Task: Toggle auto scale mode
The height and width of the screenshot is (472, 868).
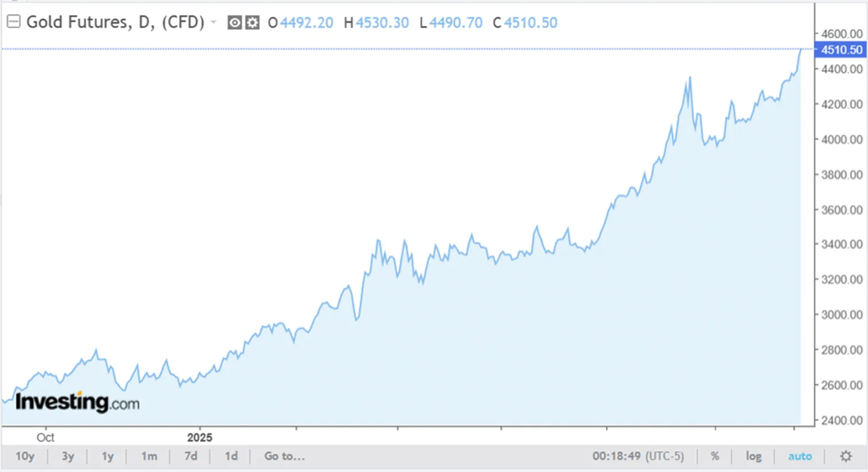Action: 800,456
